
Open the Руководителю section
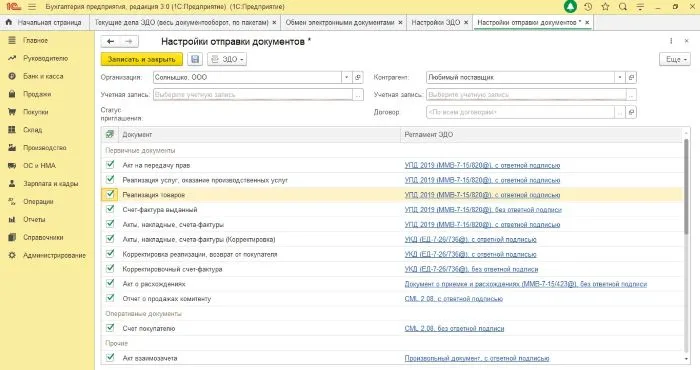(x=45, y=58)
